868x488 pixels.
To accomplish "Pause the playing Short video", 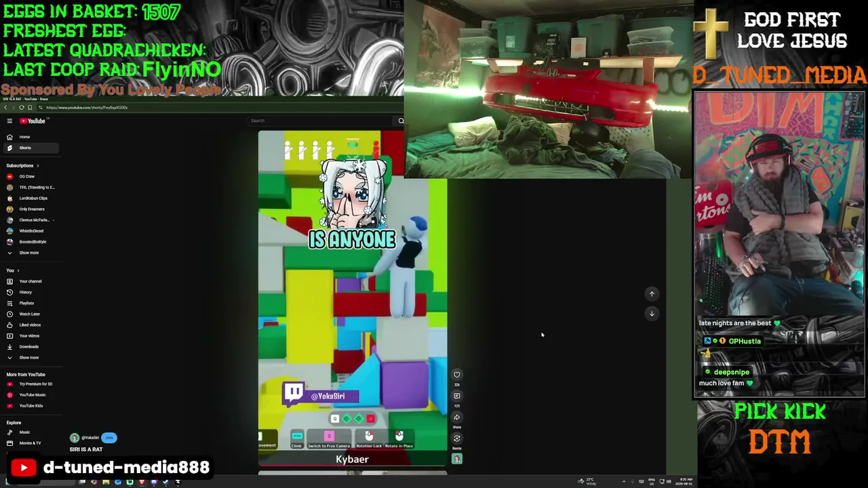I will click(353, 298).
